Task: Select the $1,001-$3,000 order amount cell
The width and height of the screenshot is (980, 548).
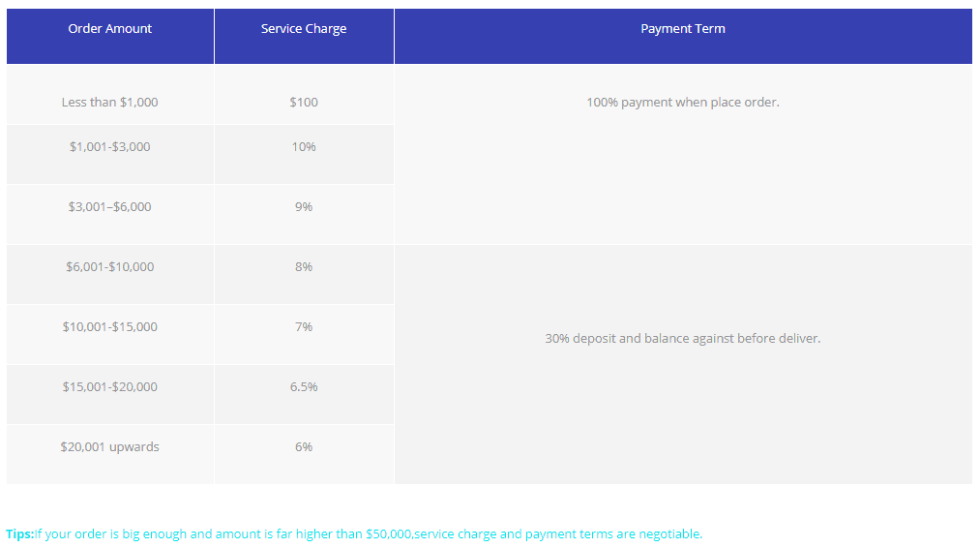Action: (x=110, y=147)
